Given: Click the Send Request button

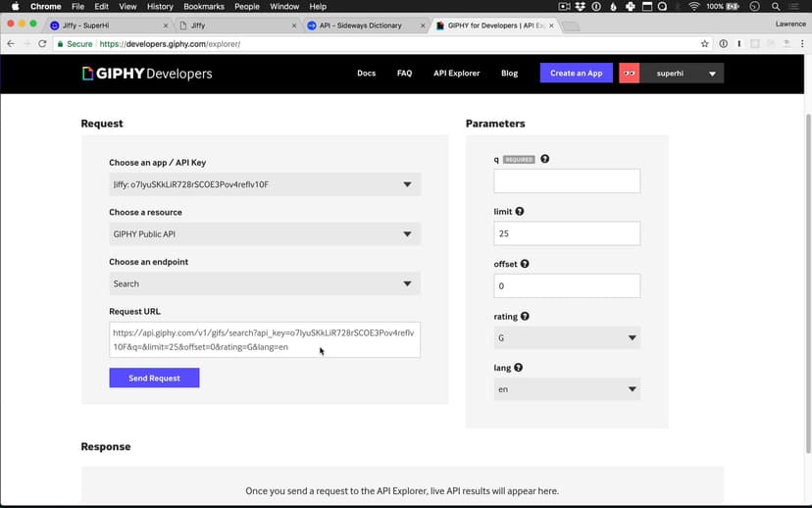Looking at the screenshot, I should tap(154, 378).
